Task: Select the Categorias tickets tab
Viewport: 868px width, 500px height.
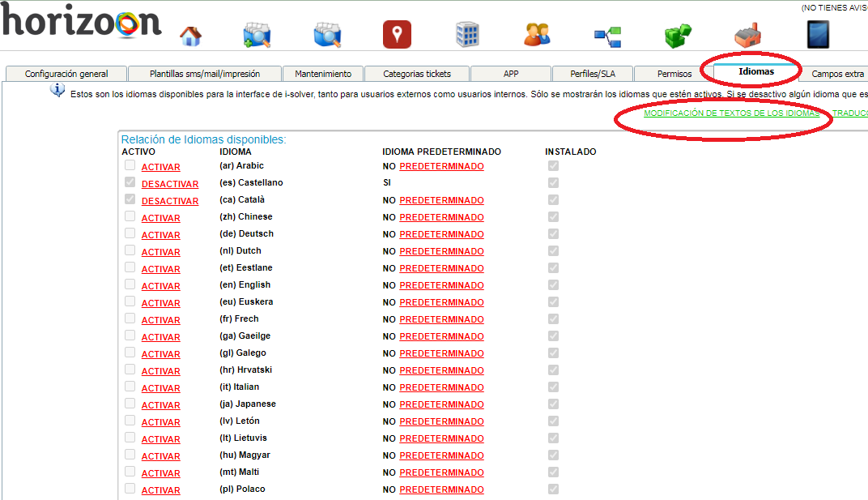Action: tap(416, 74)
